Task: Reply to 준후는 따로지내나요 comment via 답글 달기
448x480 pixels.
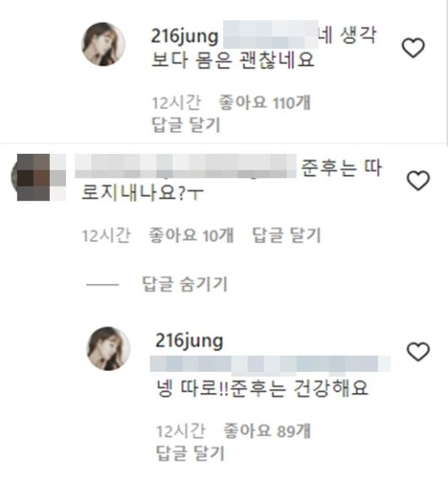Action: pos(286,236)
